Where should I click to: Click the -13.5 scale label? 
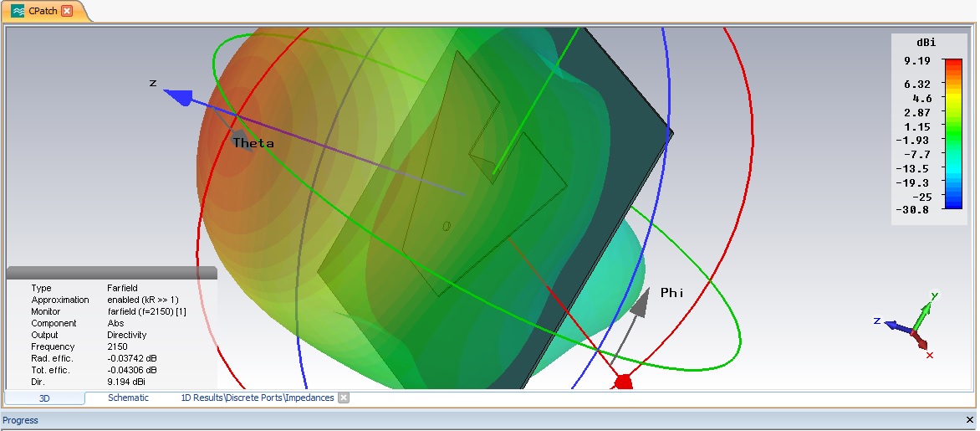[913, 168]
